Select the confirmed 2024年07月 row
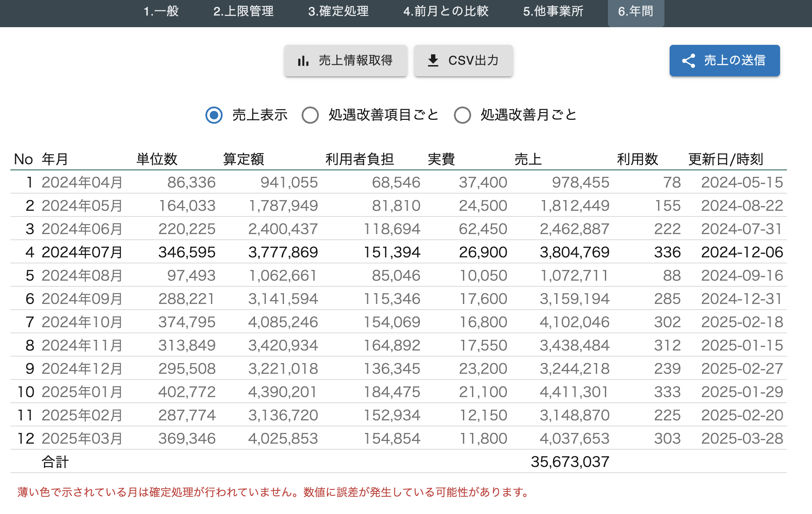Screen dimensions: 812x514 (x=398, y=252)
